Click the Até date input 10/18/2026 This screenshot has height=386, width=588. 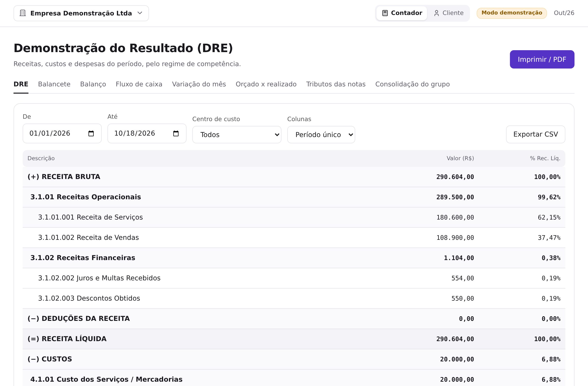click(x=147, y=133)
